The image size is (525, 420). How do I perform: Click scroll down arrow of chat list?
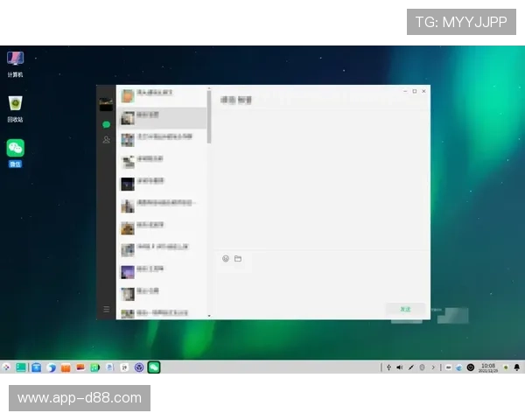(208, 315)
